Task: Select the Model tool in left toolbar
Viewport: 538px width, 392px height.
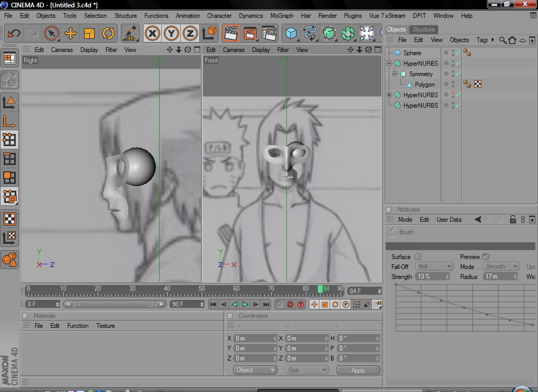Action: (x=9, y=102)
